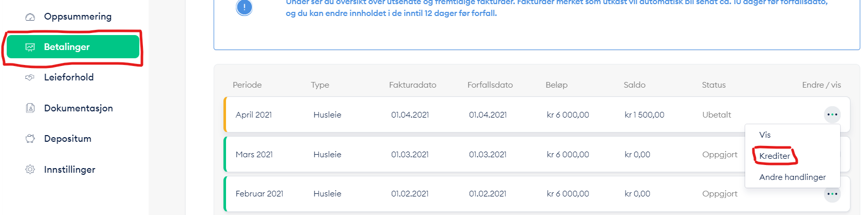The height and width of the screenshot is (215, 868).
Task: Click the Februar 2021 invoice row
Action: 464,194
